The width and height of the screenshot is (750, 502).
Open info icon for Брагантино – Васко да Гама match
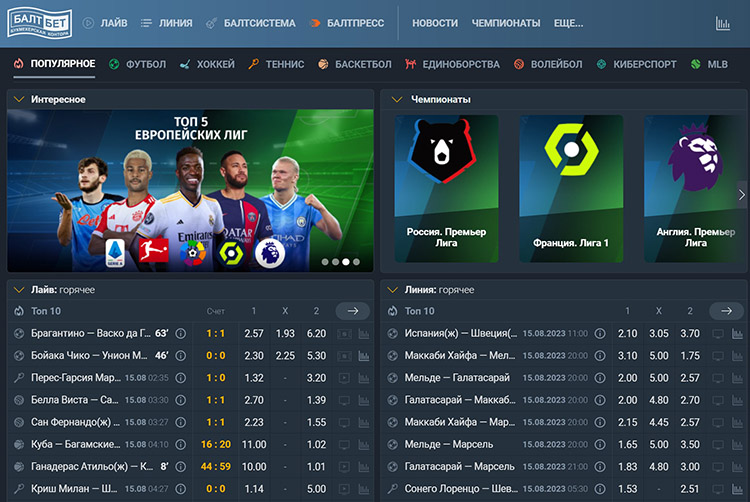[180, 333]
